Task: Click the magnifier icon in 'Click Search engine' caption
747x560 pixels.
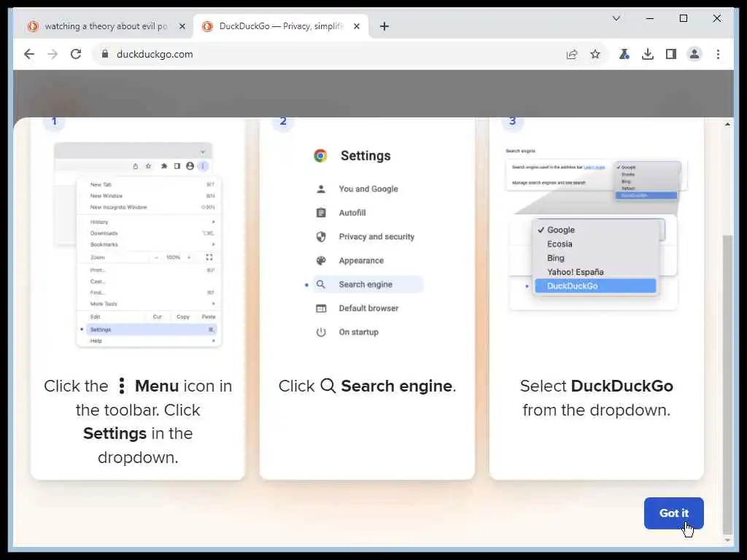Action: click(328, 386)
